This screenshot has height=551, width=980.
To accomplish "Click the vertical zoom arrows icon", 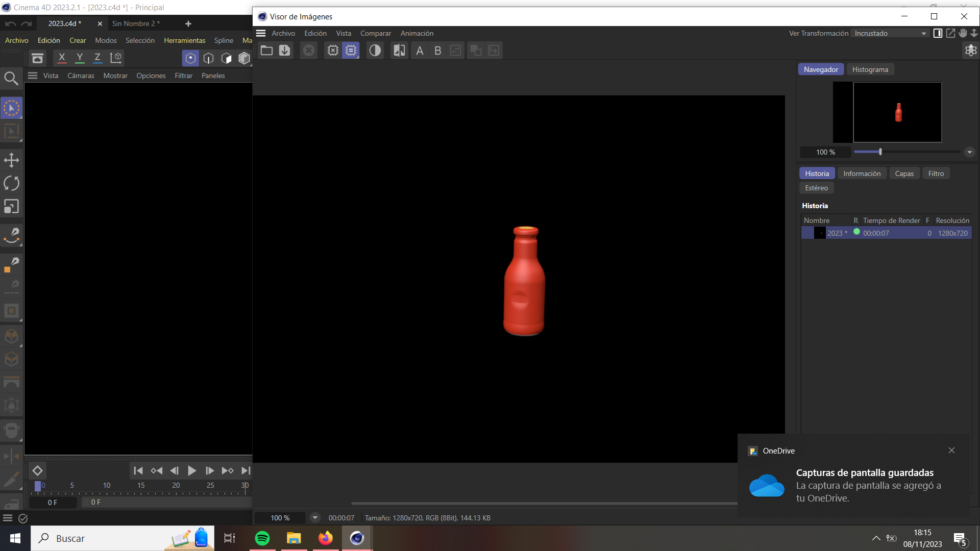I will [x=974, y=33].
